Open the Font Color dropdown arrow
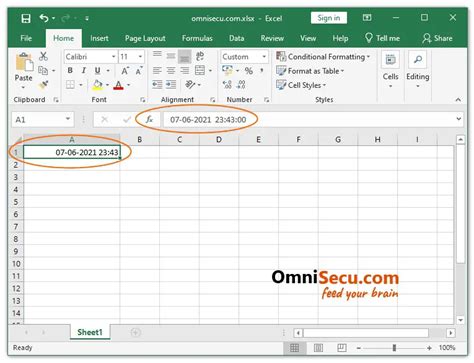 (128, 85)
